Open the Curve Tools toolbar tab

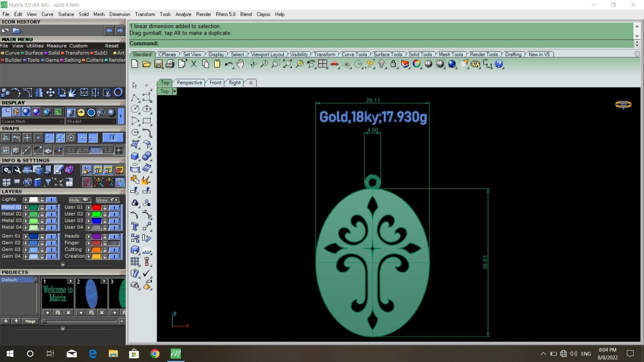point(354,55)
